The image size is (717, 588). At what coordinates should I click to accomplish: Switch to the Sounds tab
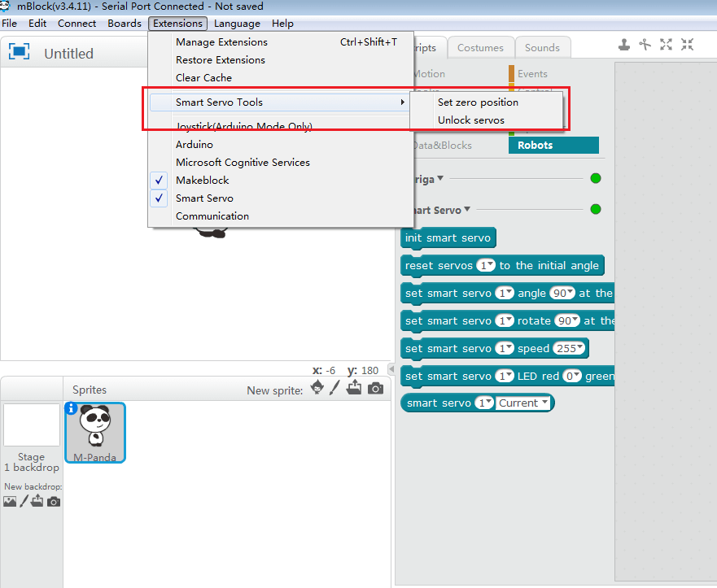coord(542,47)
